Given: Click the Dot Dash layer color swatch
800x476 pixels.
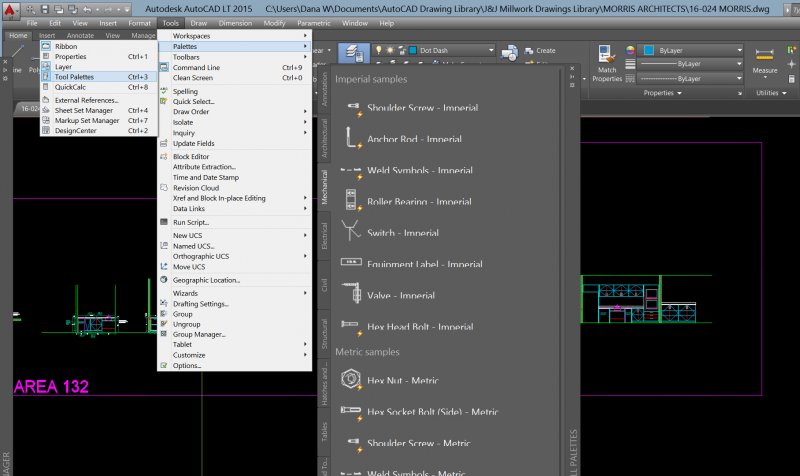Looking at the screenshot, I should tap(413, 50).
